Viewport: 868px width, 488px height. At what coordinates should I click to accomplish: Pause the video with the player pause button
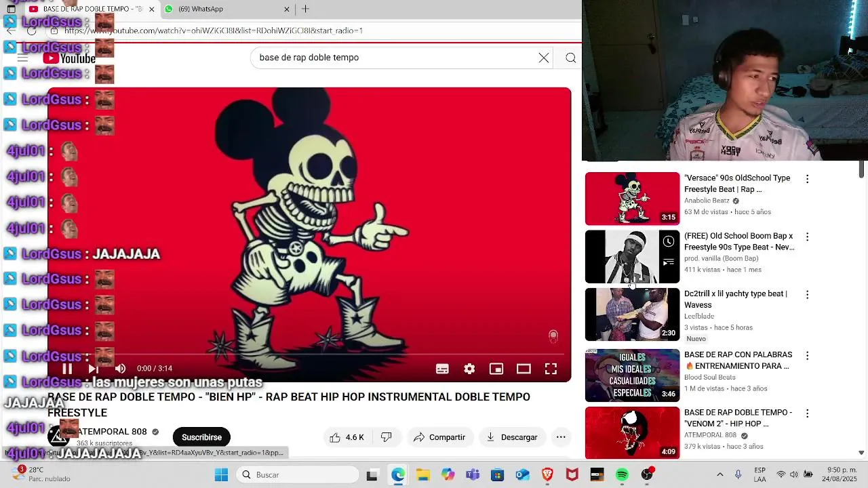pos(67,369)
